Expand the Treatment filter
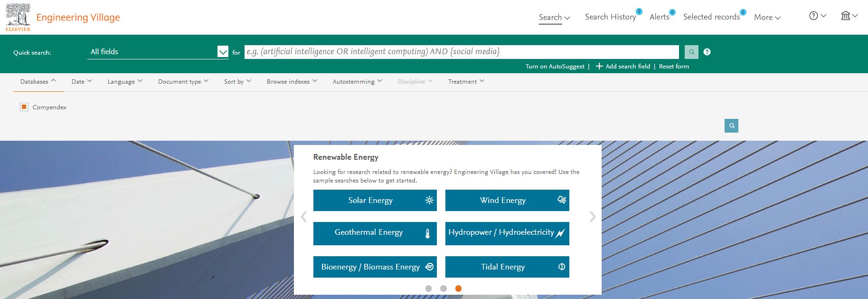The height and width of the screenshot is (299, 868). point(466,81)
